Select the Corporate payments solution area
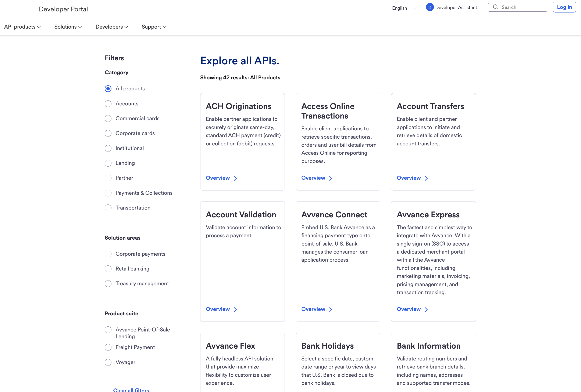Image resolution: width=581 pixels, height=392 pixels. pos(108,254)
